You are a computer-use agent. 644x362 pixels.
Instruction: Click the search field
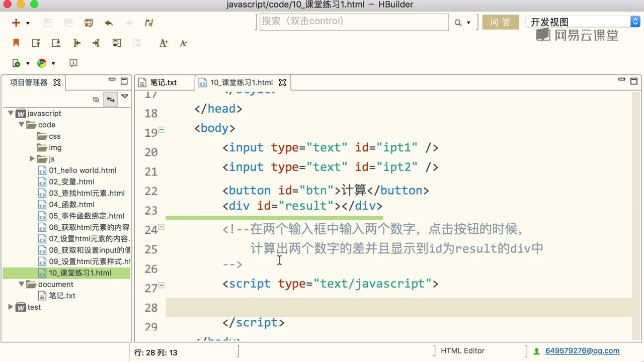coord(354,22)
